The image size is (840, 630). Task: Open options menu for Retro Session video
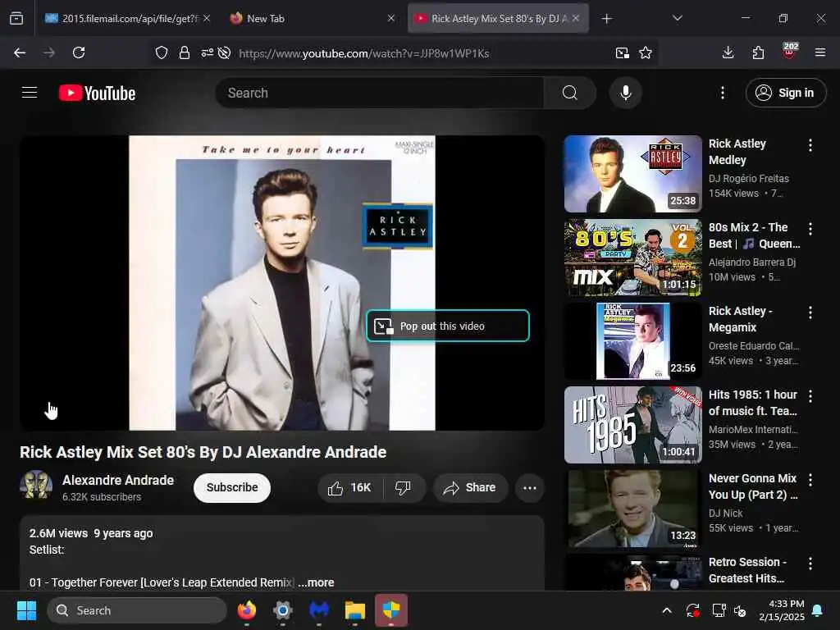[810, 564]
